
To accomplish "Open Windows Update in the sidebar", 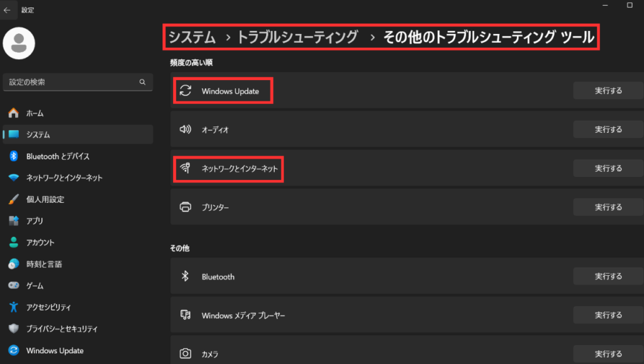I will [x=78, y=350].
